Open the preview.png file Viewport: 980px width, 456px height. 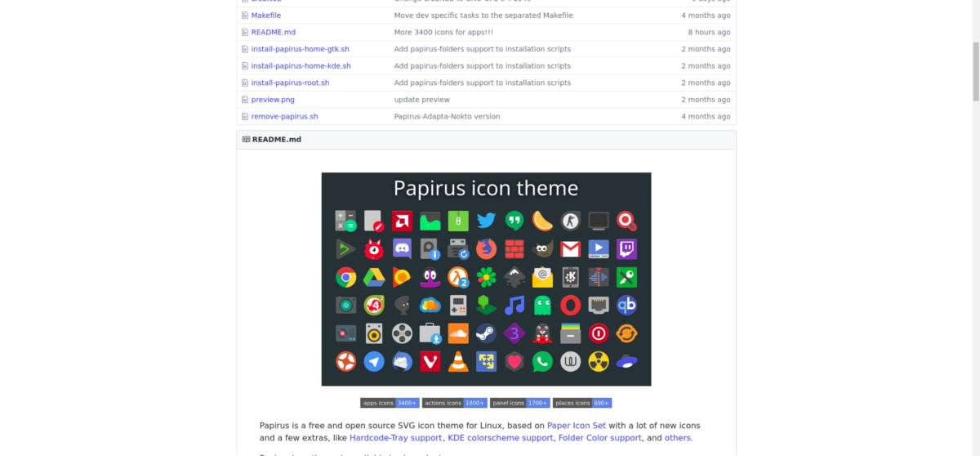pos(273,100)
